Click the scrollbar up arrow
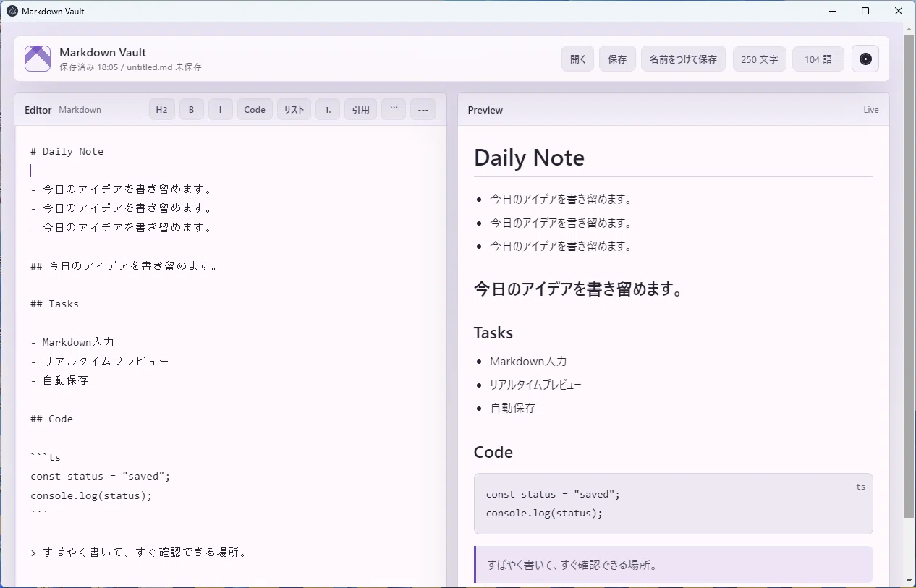916x588 pixels. [909, 28]
